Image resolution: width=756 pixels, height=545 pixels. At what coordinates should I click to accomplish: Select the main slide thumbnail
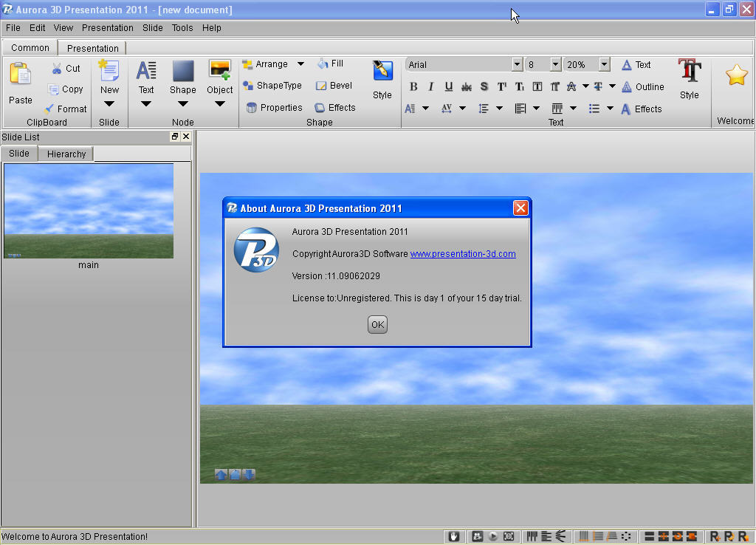(89, 210)
